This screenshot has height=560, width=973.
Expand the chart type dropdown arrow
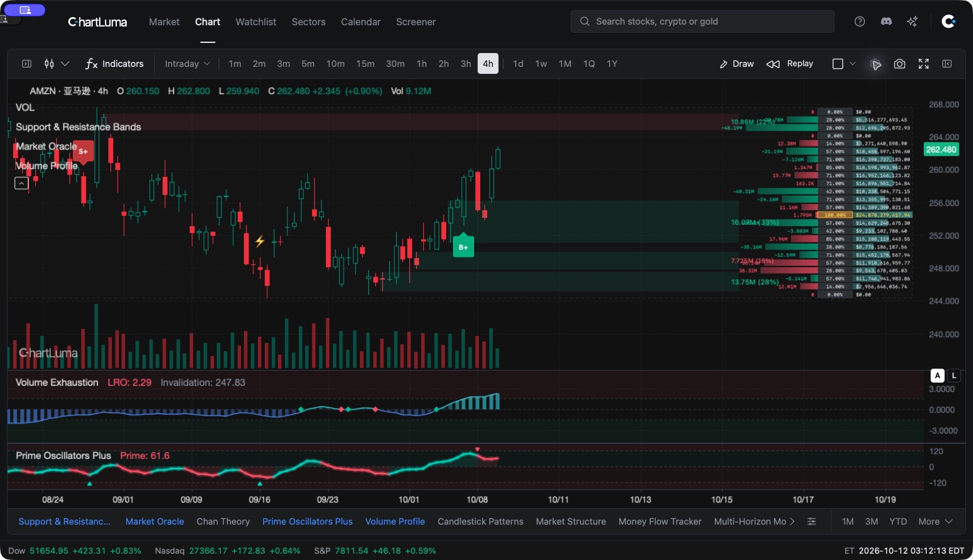point(65,64)
